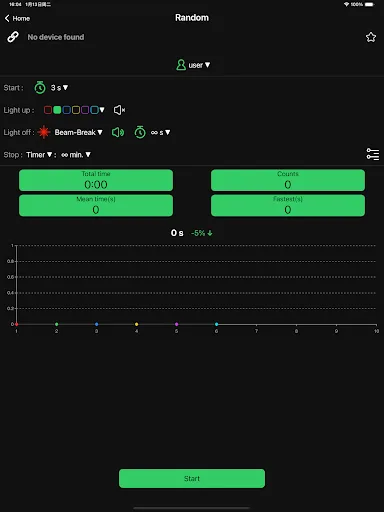This screenshot has width=384, height=512.
Task: Tap the Random page title
Action: coord(192,18)
